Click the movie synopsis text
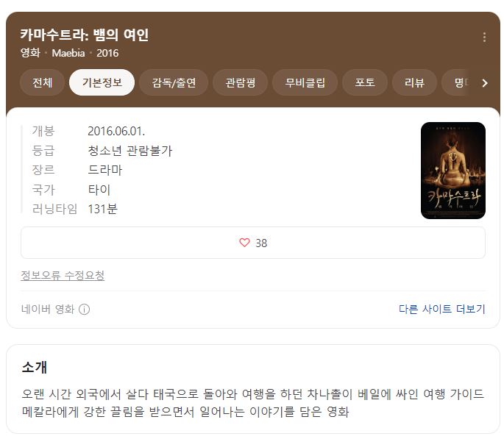Image resolution: width=504 pixels, height=439 pixels. [x=252, y=403]
